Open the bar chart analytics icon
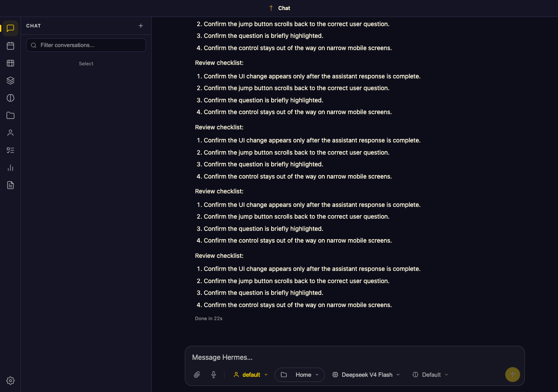 pyautogui.click(x=10, y=168)
